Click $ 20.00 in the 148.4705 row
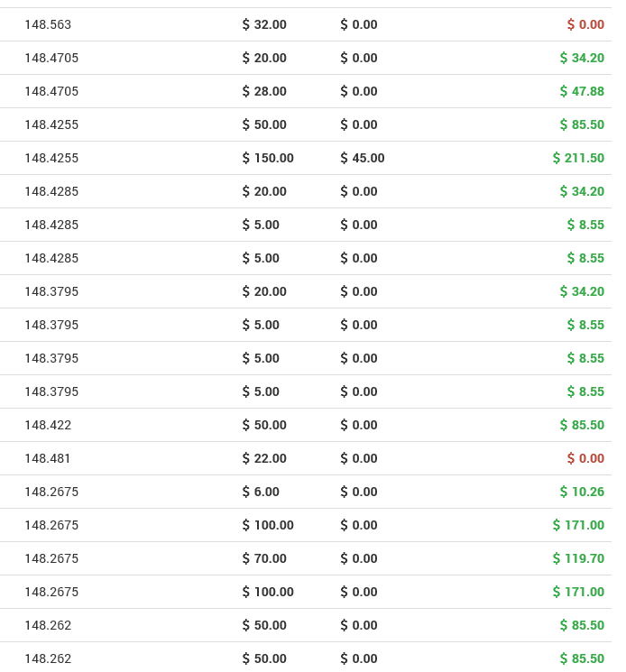Image resolution: width=626 pixels, height=672 pixels. coord(264,58)
